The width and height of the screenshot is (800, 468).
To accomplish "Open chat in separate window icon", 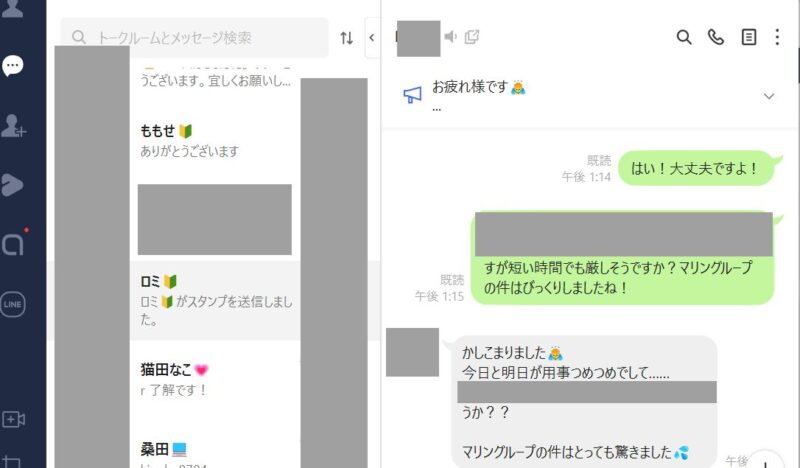I will (472, 37).
